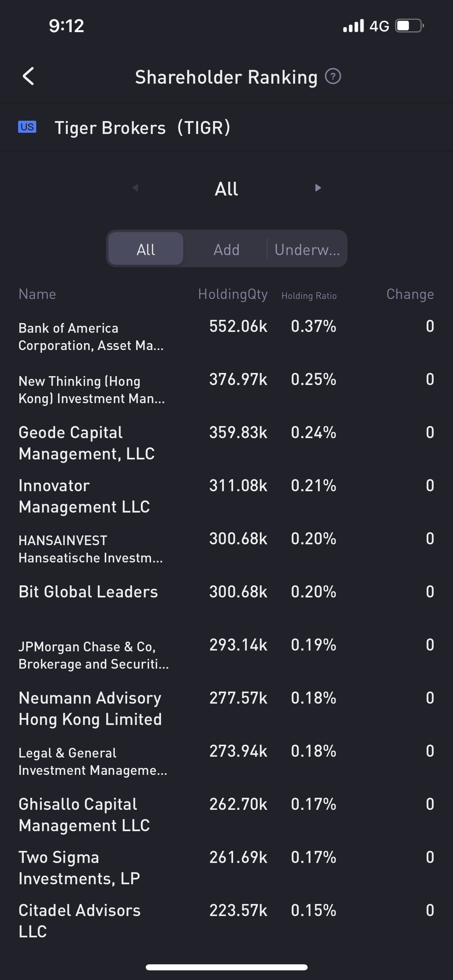Image resolution: width=453 pixels, height=980 pixels.
Task: Tap the back arrow icon
Action: [28, 76]
